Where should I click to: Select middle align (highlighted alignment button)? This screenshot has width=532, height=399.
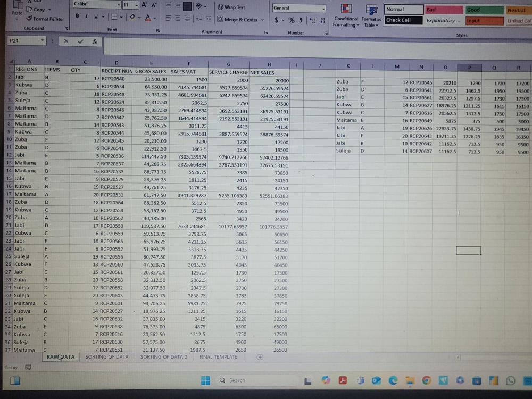point(187,6)
